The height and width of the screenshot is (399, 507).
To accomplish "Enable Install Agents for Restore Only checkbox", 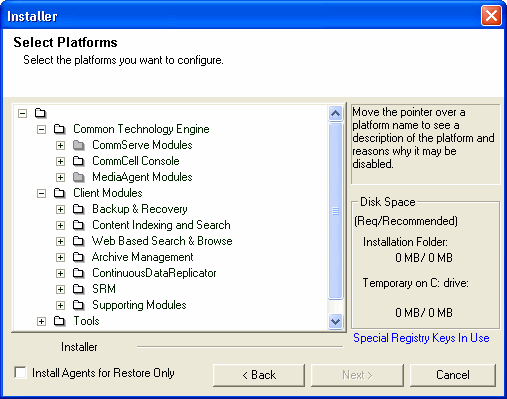I will pos(21,372).
